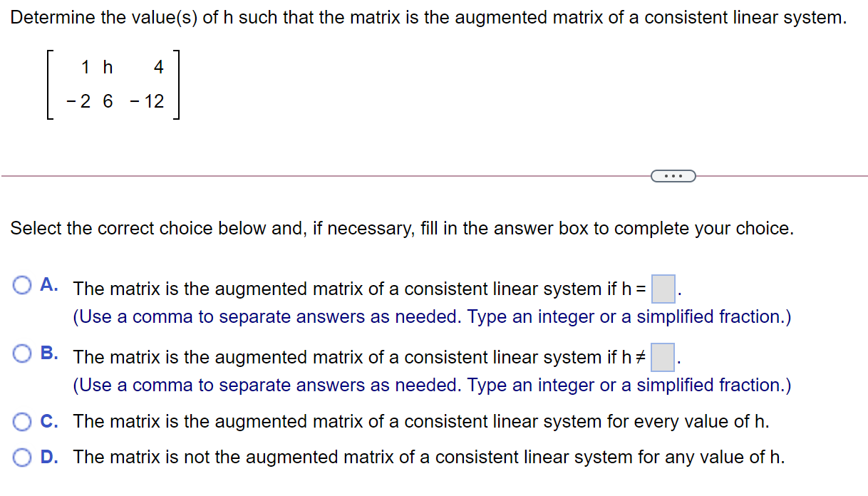
Task: Click the problem statement text
Action: click(x=428, y=17)
